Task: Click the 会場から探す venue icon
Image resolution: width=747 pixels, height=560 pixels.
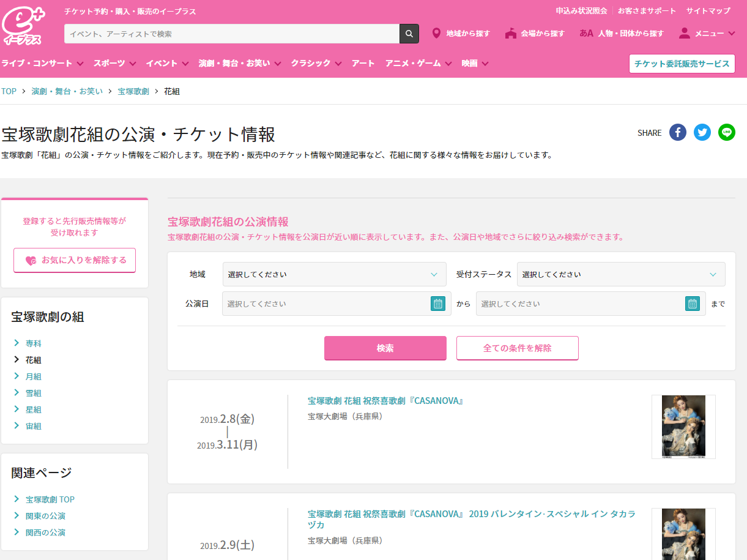Action: click(x=511, y=33)
